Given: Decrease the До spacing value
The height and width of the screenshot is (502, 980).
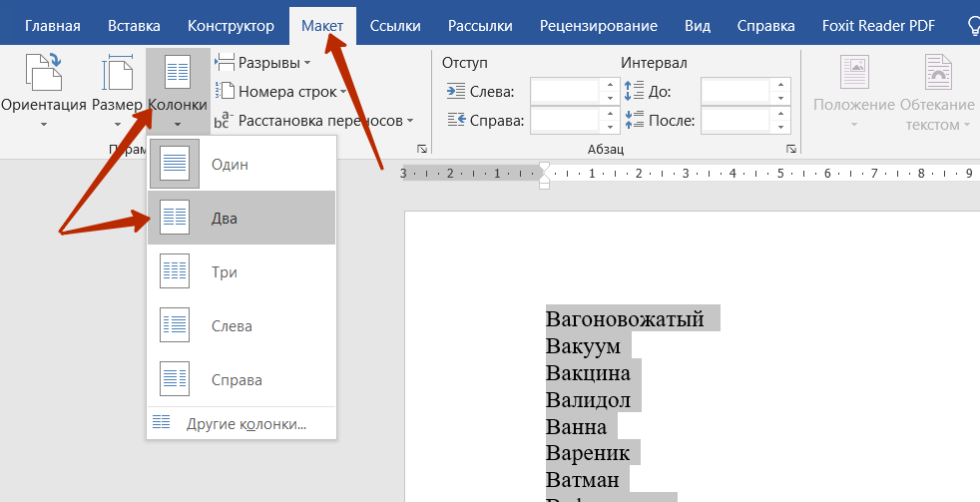Looking at the screenshot, I should [780, 98].
